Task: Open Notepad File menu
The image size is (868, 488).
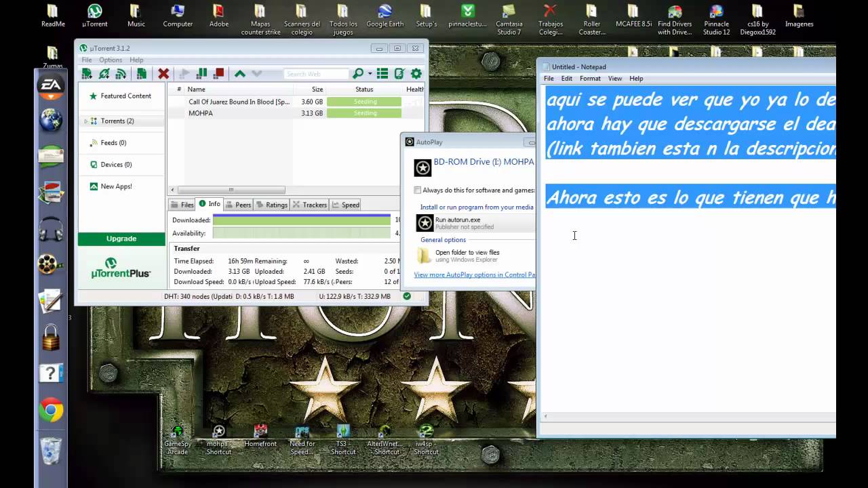Action: [549, 79]
